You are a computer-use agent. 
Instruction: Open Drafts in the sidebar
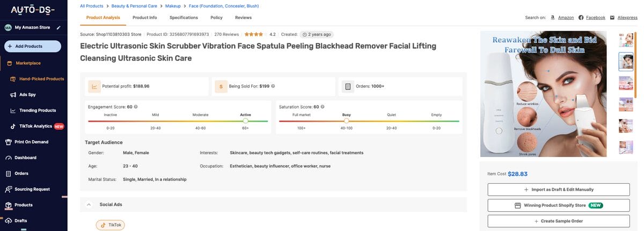21,221
